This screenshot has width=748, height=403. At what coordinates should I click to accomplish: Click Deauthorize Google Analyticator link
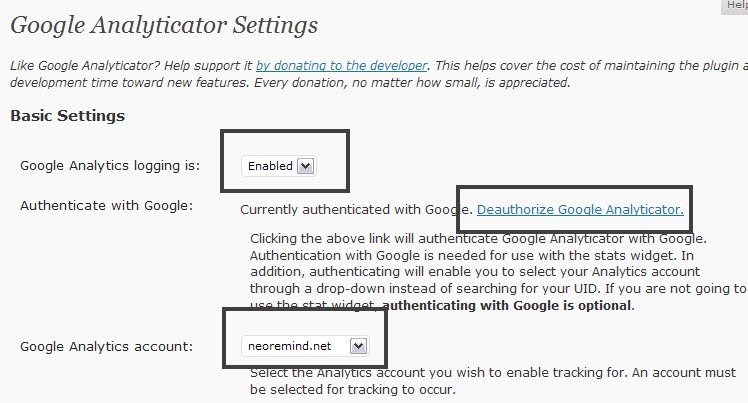click(x=580, y=209)
